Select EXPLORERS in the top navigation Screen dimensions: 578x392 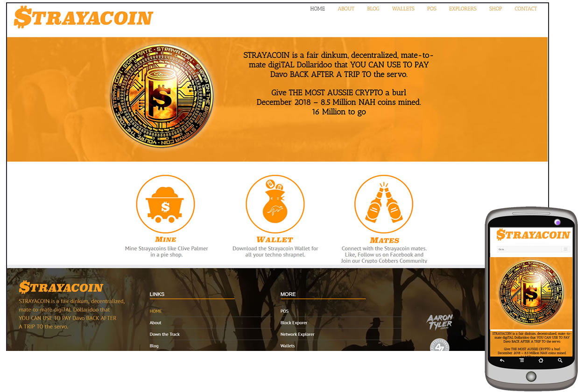(x=463, y=9)
